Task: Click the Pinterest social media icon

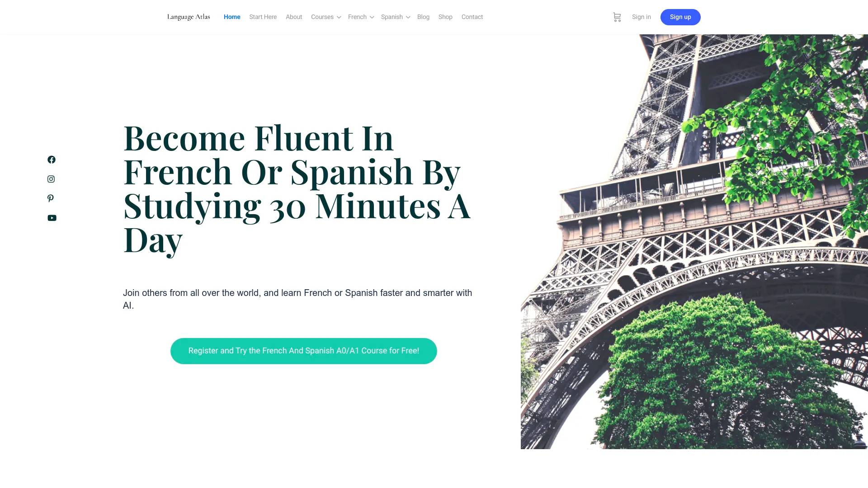Action: [x=51, y=198]
